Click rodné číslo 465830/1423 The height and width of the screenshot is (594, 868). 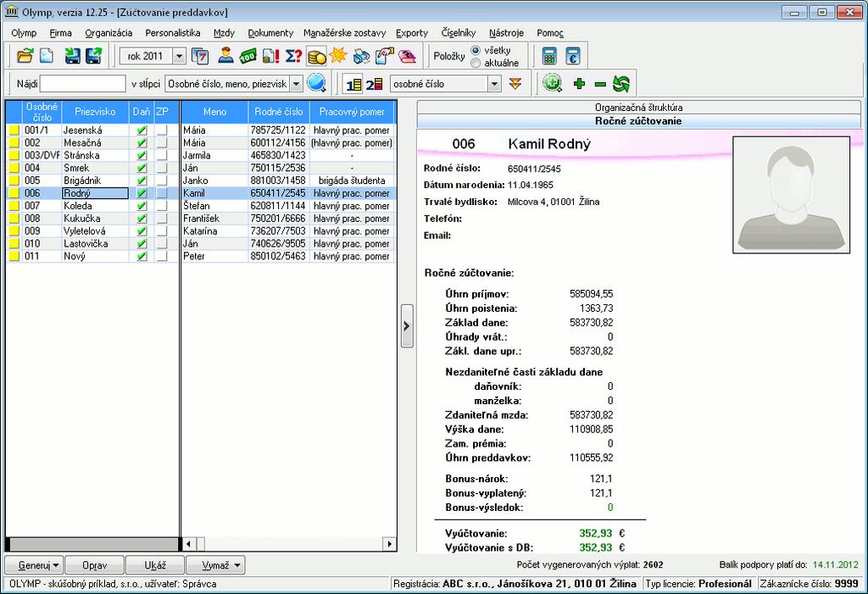[278, 156]
